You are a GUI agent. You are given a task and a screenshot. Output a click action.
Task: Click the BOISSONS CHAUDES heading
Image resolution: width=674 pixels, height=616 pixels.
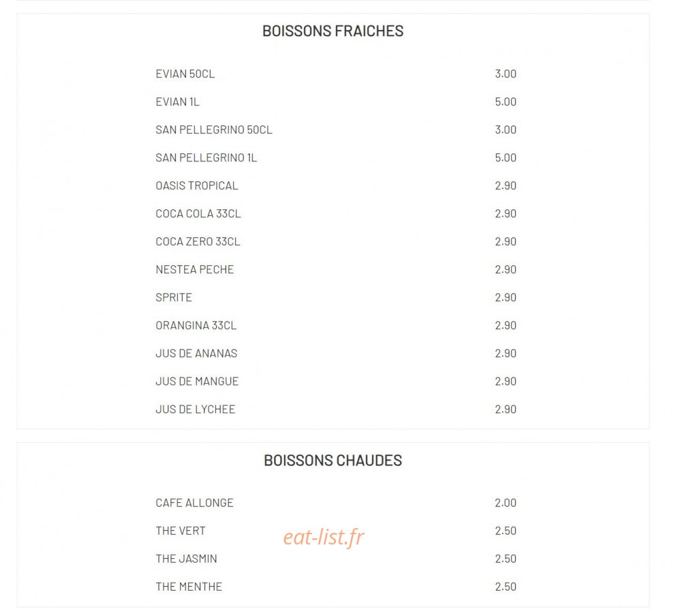(333, 461)
